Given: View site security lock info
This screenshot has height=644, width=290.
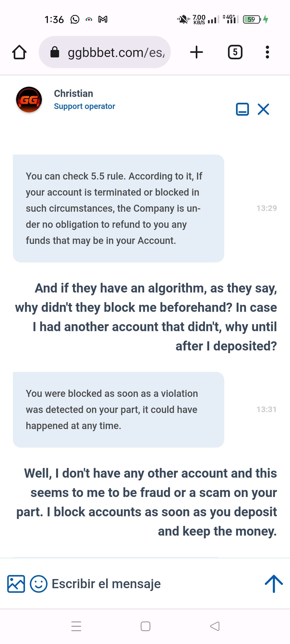Looking at the screenshot, I should 55,52.
